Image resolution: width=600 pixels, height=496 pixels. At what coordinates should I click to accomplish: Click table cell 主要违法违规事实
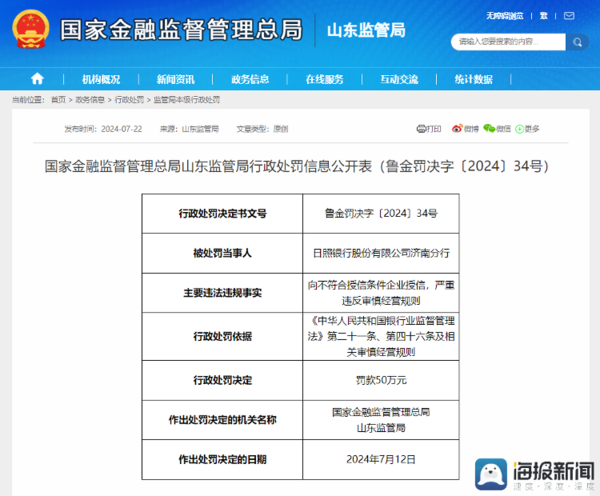(x=222, y=293)
